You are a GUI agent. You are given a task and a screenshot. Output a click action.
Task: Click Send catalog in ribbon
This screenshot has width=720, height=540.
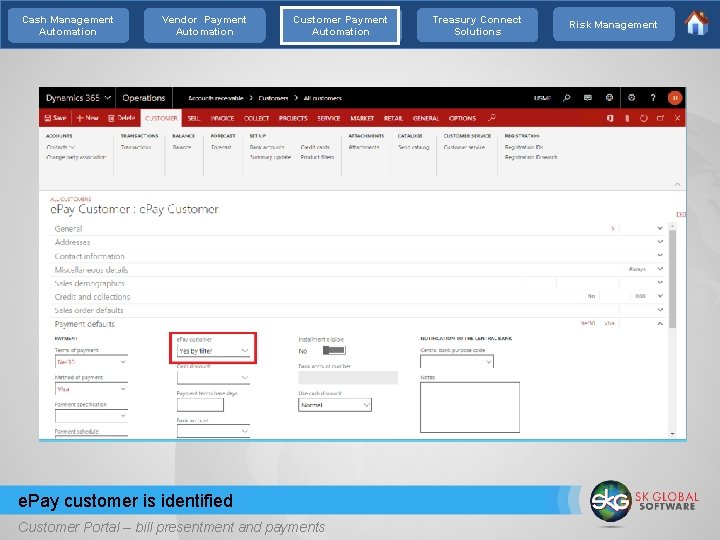point(414,147)
